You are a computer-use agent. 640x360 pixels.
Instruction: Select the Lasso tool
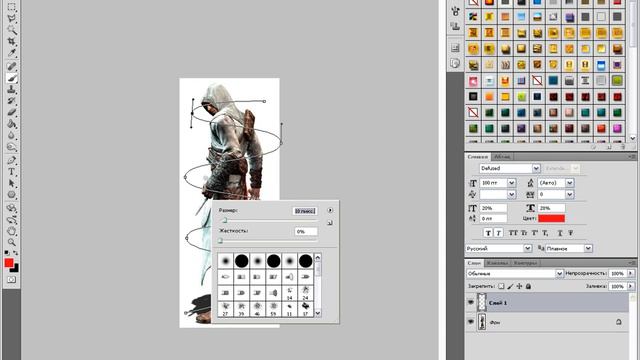[x=11, y=18]
